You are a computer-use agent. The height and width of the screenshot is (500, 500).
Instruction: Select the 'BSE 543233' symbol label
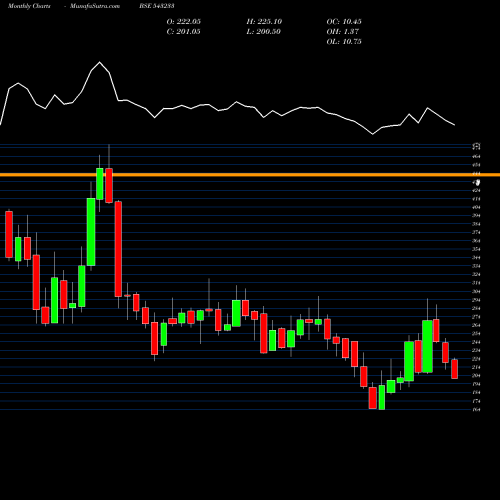pos(157,6)
